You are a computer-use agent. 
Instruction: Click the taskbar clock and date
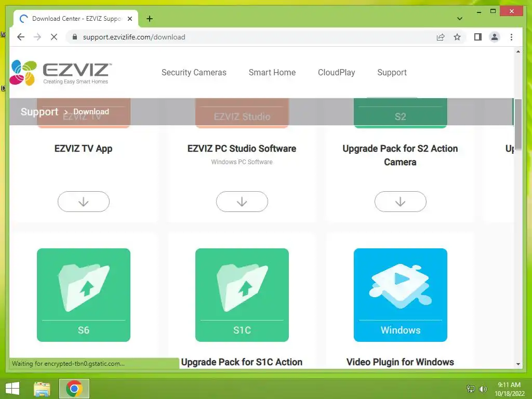[509, 389]
